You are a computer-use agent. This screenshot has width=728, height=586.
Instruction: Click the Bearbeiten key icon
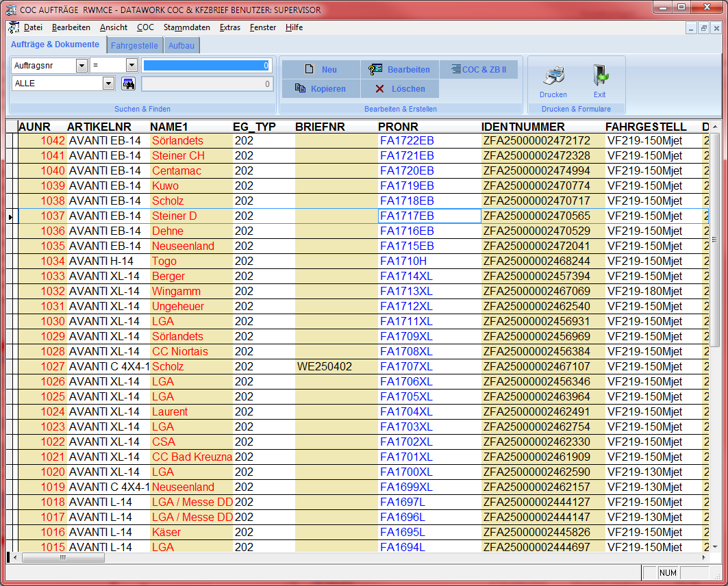click(375, 70)
